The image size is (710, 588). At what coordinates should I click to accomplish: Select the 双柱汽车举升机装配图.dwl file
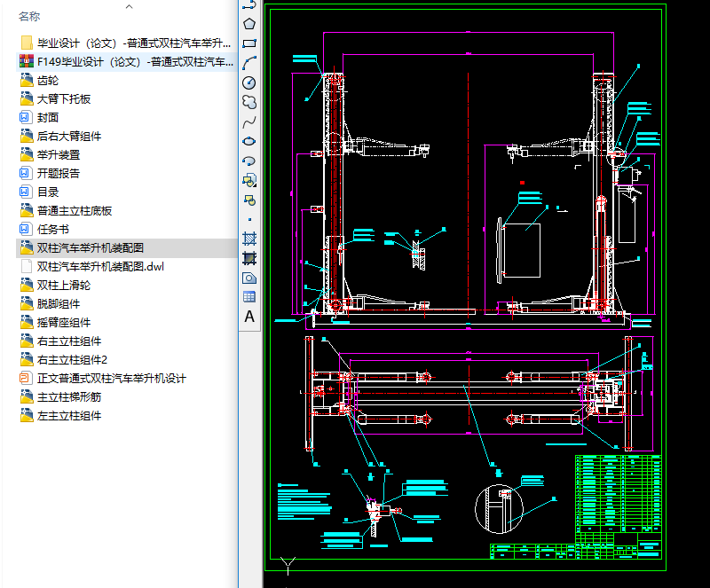click(100, 267)
